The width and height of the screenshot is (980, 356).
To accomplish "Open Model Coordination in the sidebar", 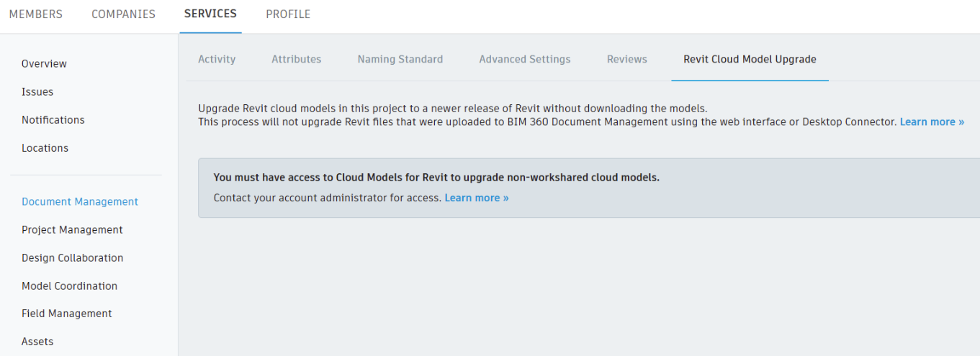I will click(69, 286).
